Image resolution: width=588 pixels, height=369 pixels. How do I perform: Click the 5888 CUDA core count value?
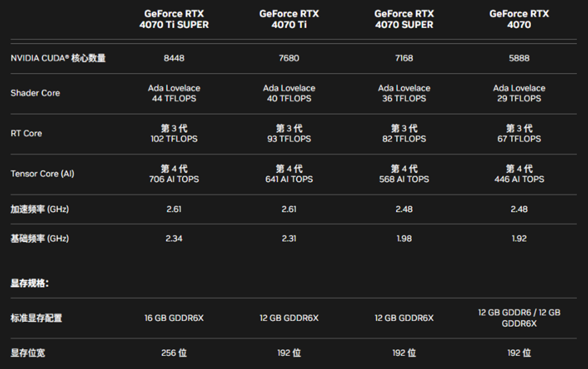pyautogui.click(x=519, y=58)
